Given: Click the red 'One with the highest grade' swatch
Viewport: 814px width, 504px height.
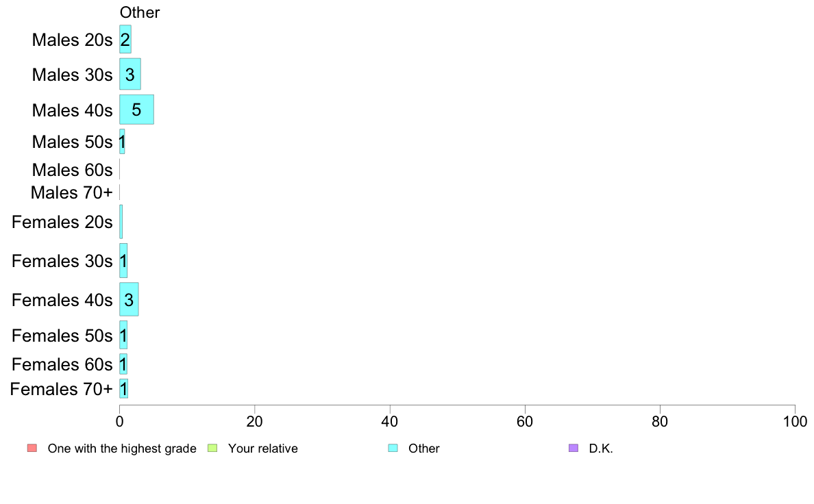Looking at the screenshot, I should point(32,448).
